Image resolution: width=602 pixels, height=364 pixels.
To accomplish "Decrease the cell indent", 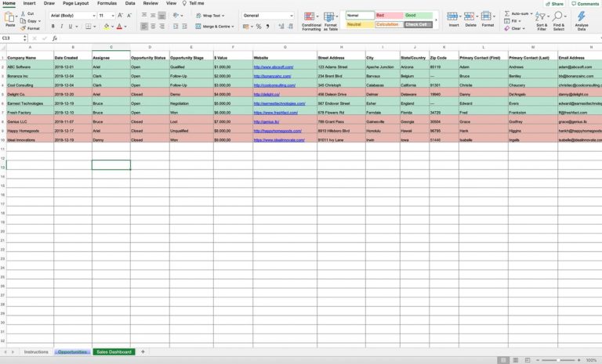I will 176,27.
